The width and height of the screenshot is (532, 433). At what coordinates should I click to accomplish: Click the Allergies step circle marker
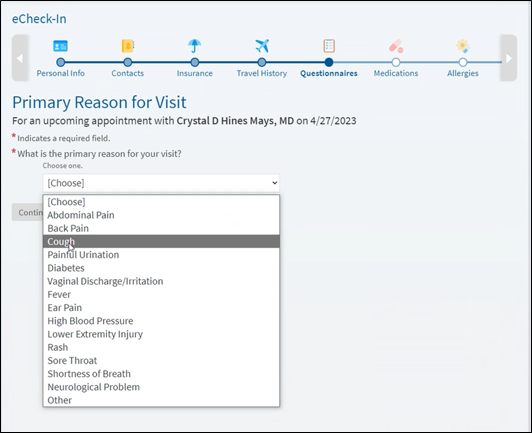pyautogui.click(x=463, y=62)
